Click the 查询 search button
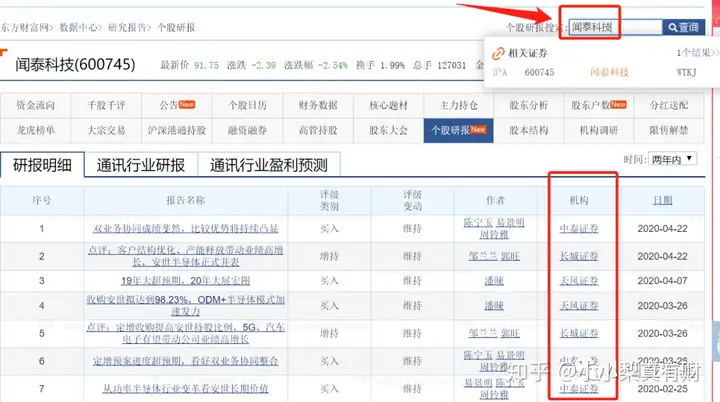Image resolution: width=720 pixels, height=402 pixels. [x=683, y=28]
